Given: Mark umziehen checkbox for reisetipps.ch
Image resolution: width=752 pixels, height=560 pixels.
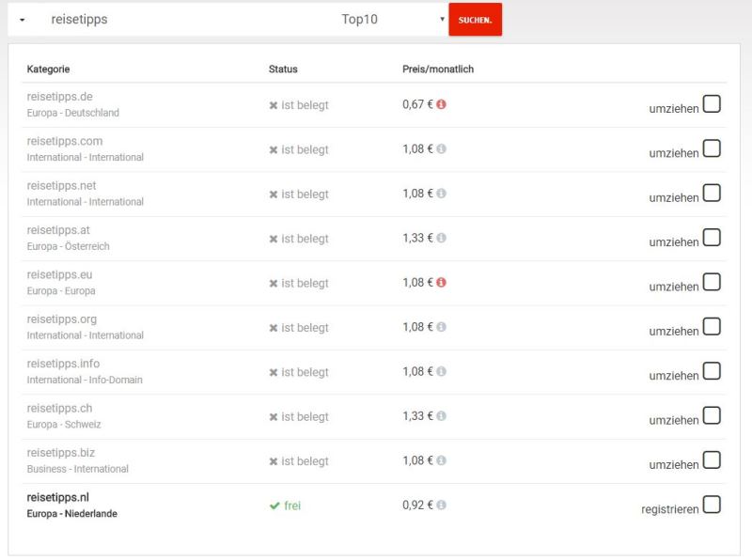Looking at the screenshot, I should pyautogui.click(x=712, y=415).
